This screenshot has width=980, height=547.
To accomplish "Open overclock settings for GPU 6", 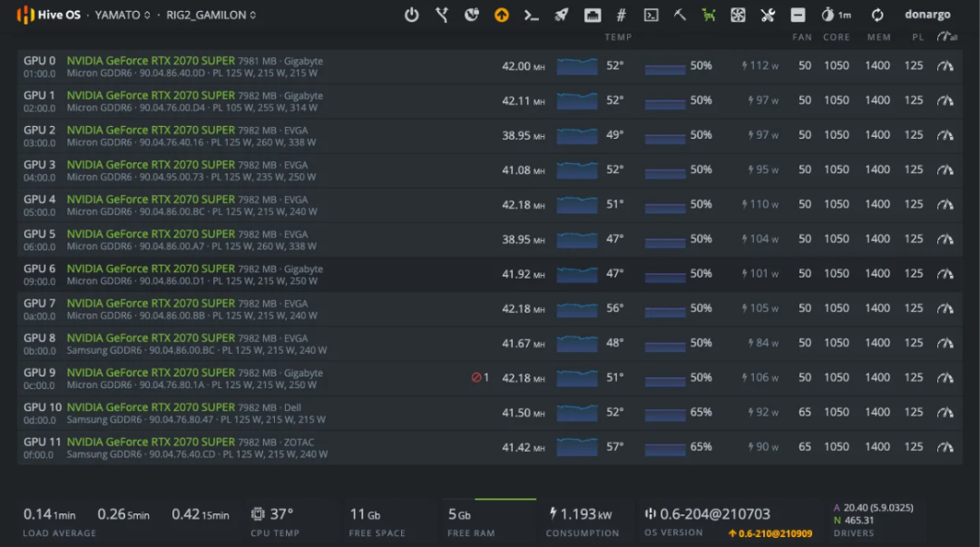I will (x=945, y=274).
